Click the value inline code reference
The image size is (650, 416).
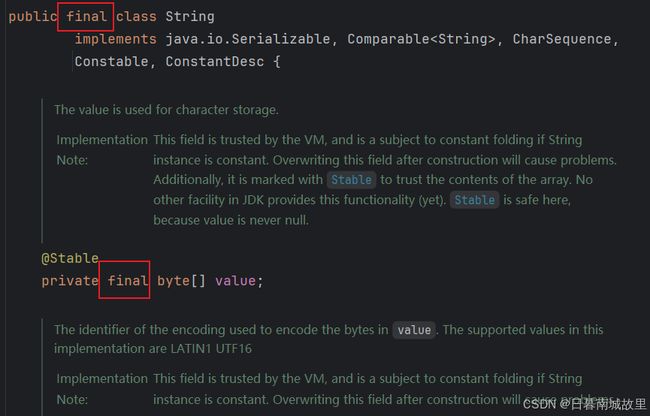(x=414, y=330)
